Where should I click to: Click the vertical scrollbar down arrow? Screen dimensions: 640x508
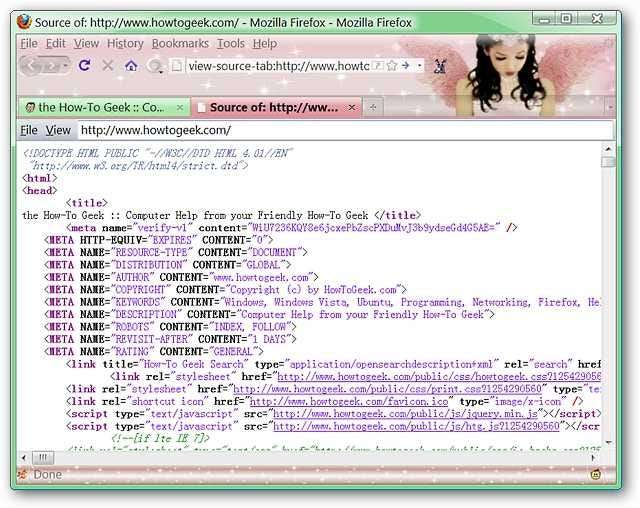pyautogui.click(x=608, y=442)
